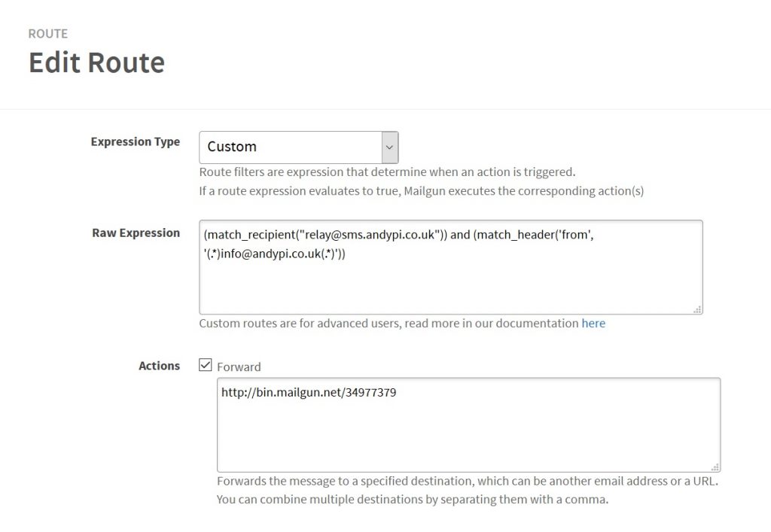Image resolution: width=771 pixels, height=532 pixels.
Task: Focus the Forward destination text area
Action: click(468, 425)
